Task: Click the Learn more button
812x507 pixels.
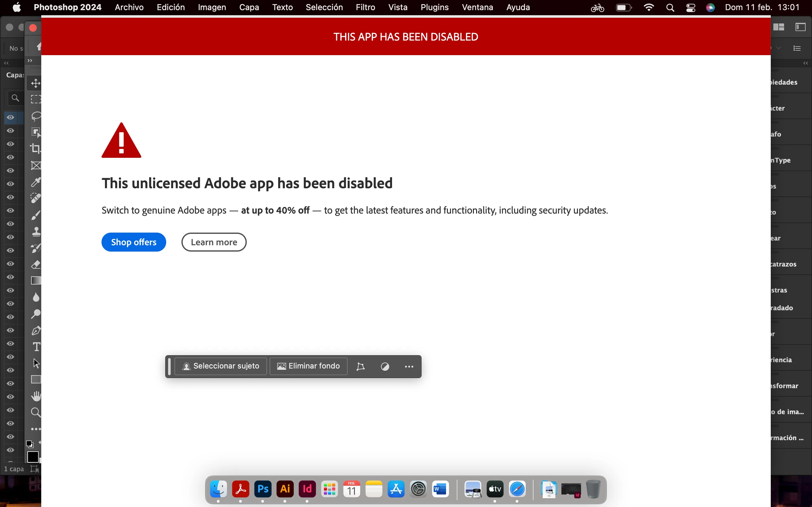Action: point(214,242)
